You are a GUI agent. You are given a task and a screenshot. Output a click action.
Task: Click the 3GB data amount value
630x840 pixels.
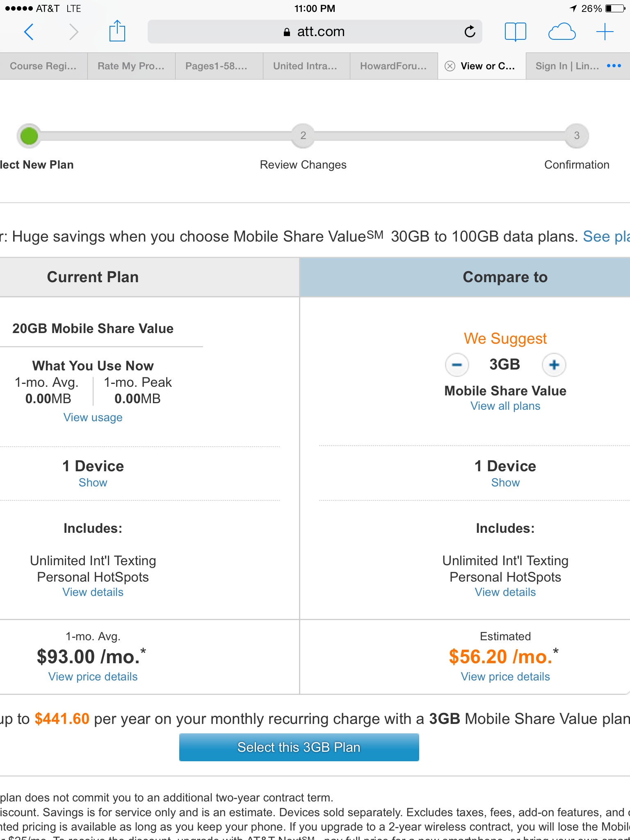point(505,365)
